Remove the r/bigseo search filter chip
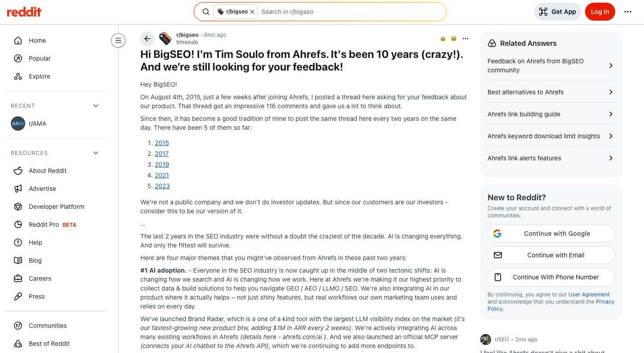Screen dimensions: 644x353 pyautogui.click(x=252, y=12)
